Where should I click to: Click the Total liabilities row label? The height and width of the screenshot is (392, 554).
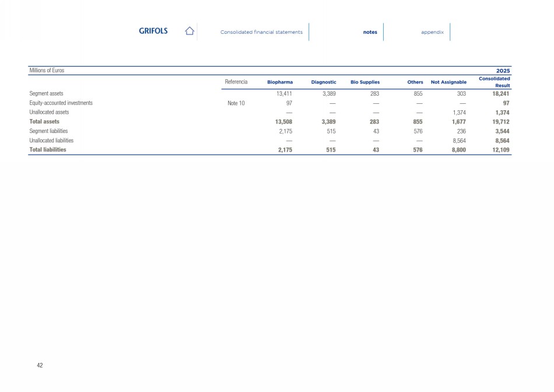pyautogui.click(x=48, y=149)
